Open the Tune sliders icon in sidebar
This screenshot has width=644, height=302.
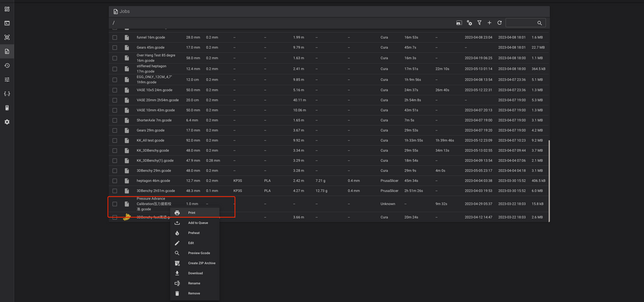[6, 79]
